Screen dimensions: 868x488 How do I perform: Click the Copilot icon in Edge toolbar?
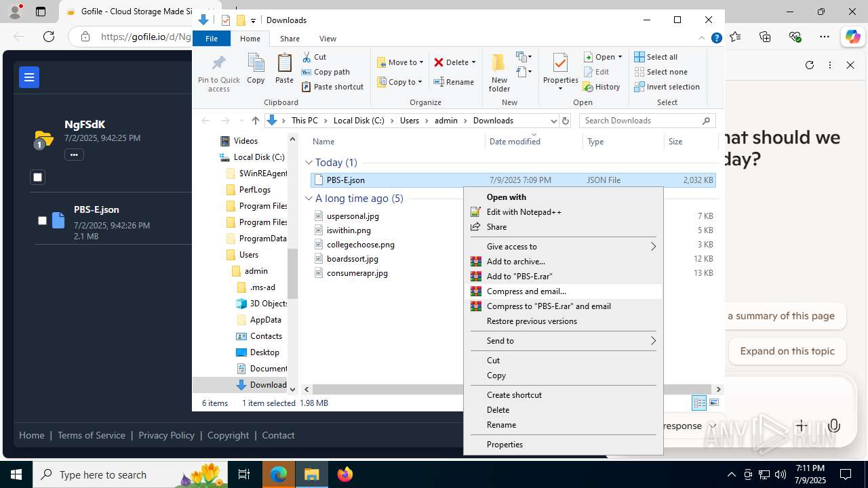(x=852, y=37)
